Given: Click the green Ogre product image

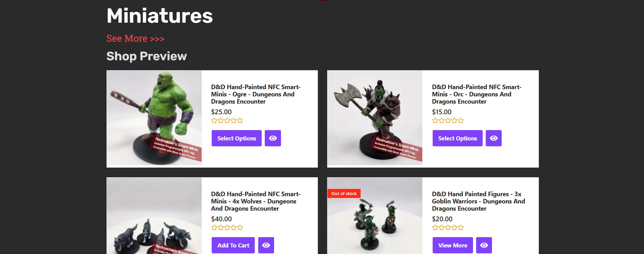Looking at the screenshot, I should pyautogui.click(x=154, y=118).
